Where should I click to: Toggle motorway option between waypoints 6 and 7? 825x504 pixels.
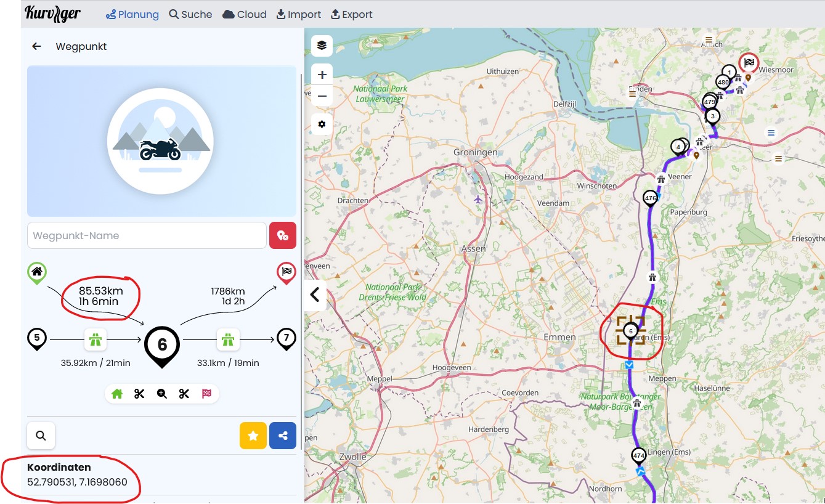tap(228, 339)
